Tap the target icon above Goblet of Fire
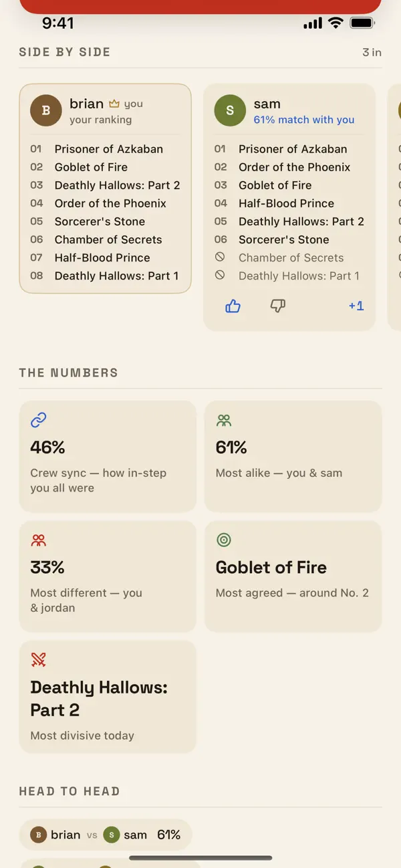This screenshot has width=401, height=868. click(x=224, y=540)
